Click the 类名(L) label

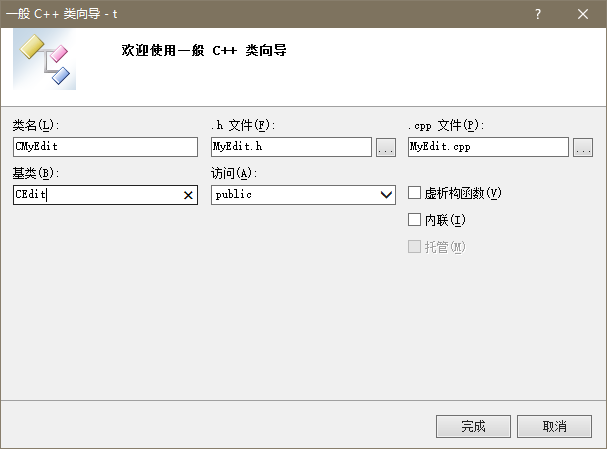pos(36,125)
